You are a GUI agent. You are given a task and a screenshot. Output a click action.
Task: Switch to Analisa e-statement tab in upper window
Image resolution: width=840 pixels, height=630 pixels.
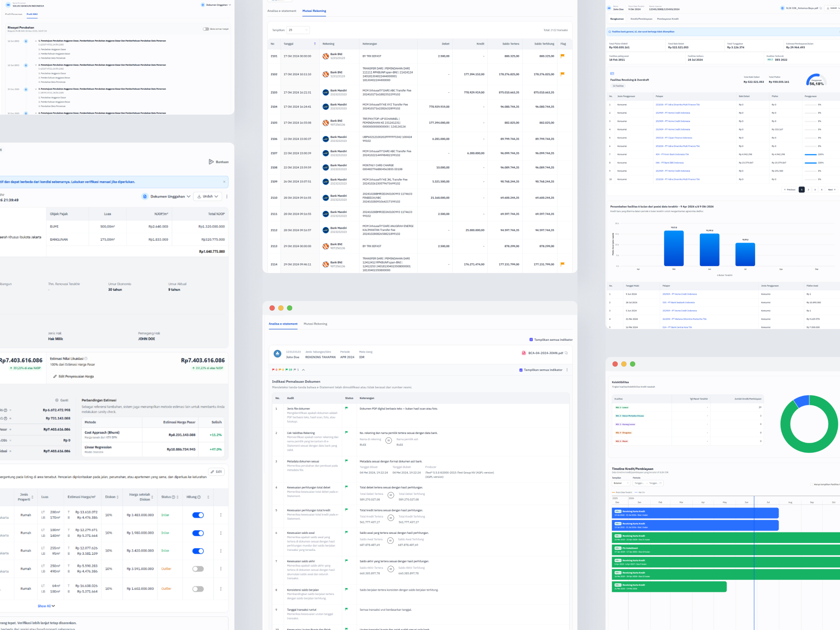pyautogui.click(x=282, y=11)
